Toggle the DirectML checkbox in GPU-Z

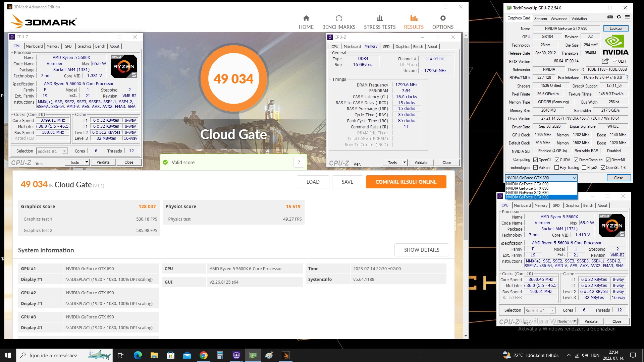pyautogui.click(x=608, y=160)
